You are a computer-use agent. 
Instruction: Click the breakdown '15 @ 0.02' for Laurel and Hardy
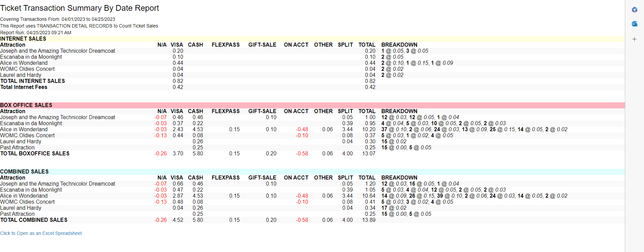(394, 142)
